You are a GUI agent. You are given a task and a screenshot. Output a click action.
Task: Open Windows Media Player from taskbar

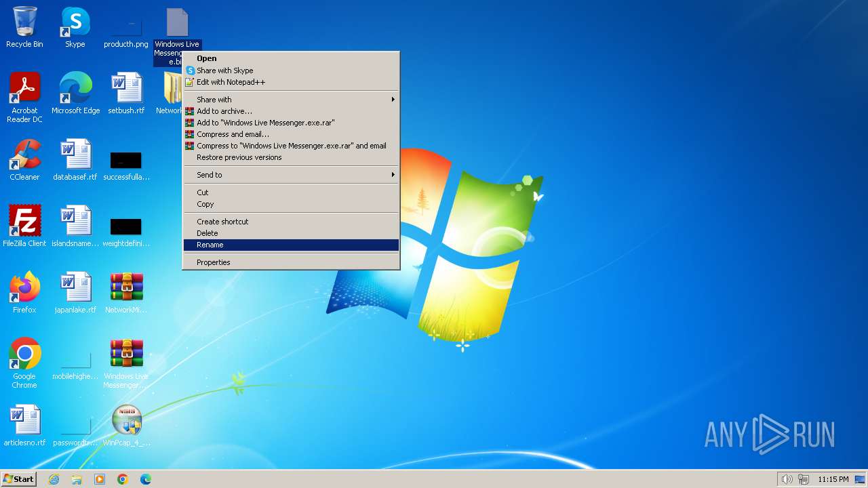tap(100, 479)
